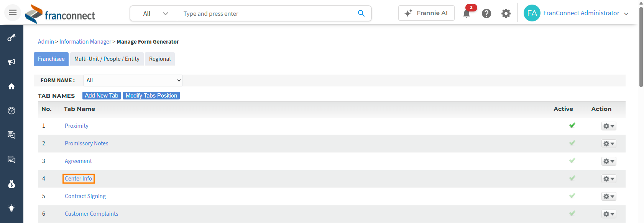Open action gear menu for Promissory Notes
644x223 pixels.
609,143
